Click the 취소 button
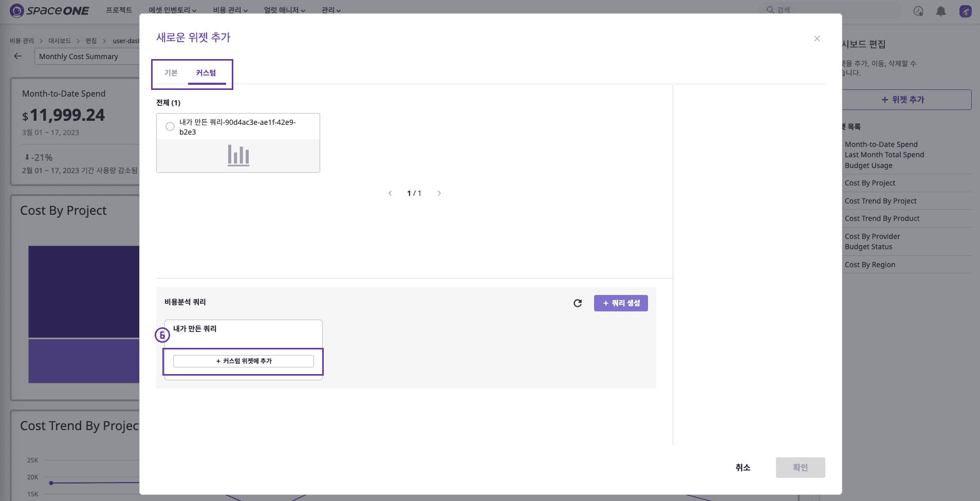 (x=743, y=468)
